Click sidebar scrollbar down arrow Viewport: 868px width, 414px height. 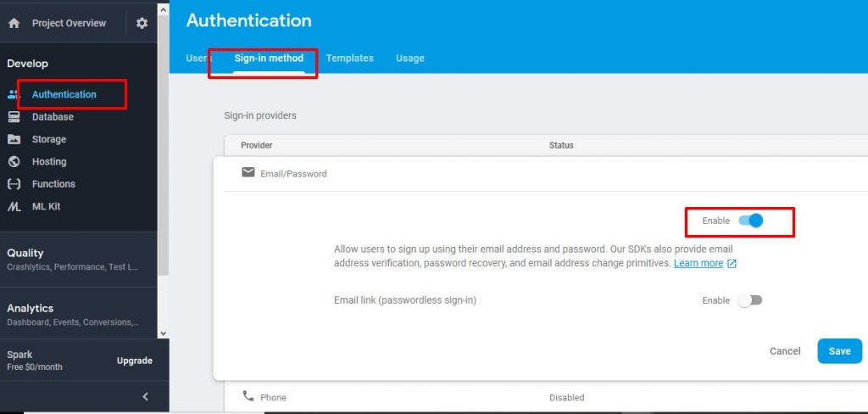pyautogui.click(x=163, y=333)
